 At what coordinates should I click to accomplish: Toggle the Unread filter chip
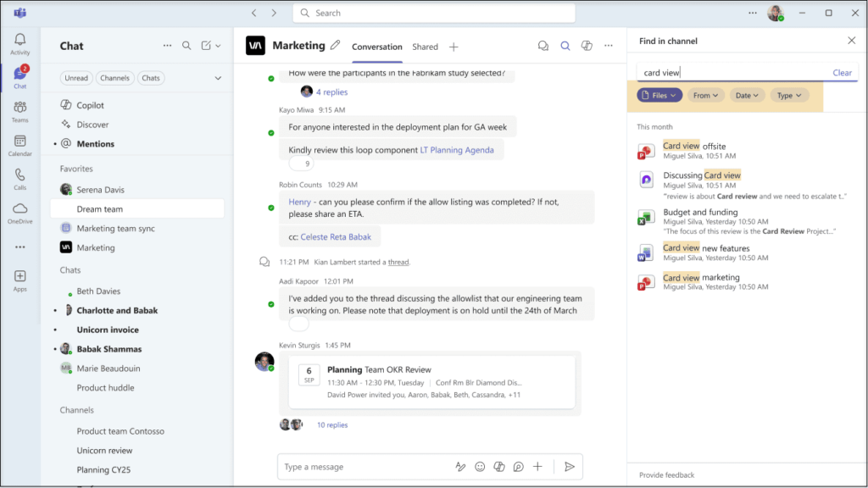(76, 78)
